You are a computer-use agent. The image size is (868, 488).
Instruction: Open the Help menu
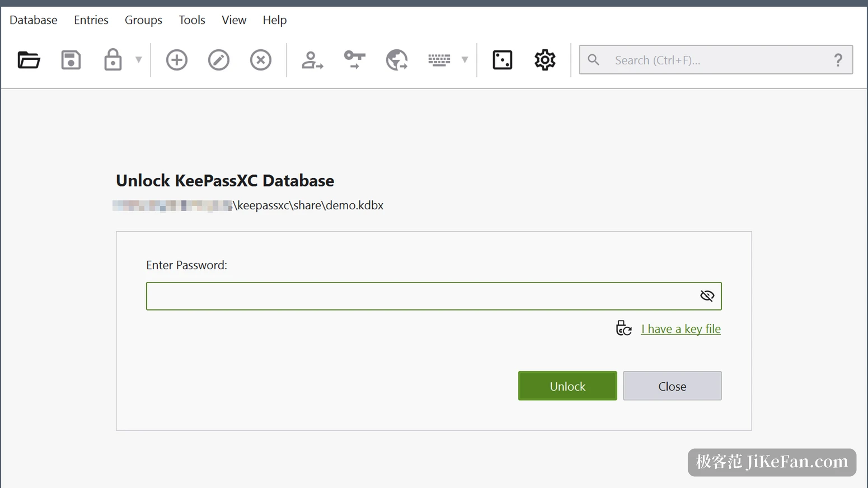coord(275,20)
